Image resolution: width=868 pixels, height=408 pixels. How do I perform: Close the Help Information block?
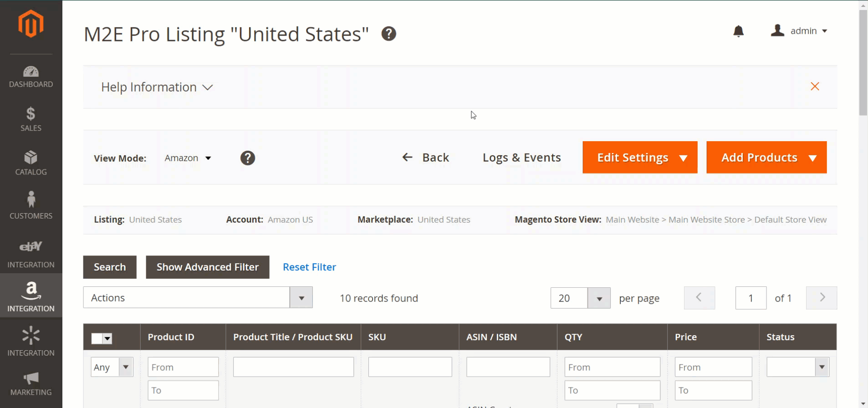[x=815, y=87]
